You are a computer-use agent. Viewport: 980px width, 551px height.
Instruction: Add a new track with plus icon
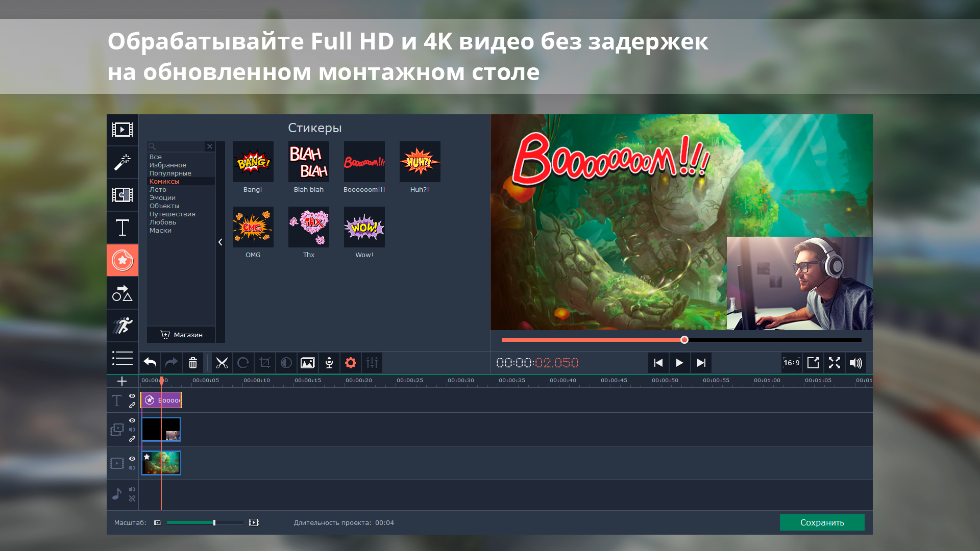[x=122, y=381]
